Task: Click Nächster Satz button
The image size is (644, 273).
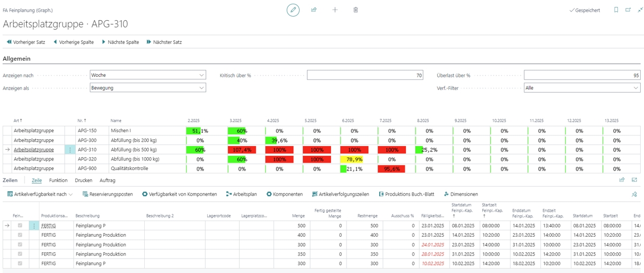Action: point(164,42)
